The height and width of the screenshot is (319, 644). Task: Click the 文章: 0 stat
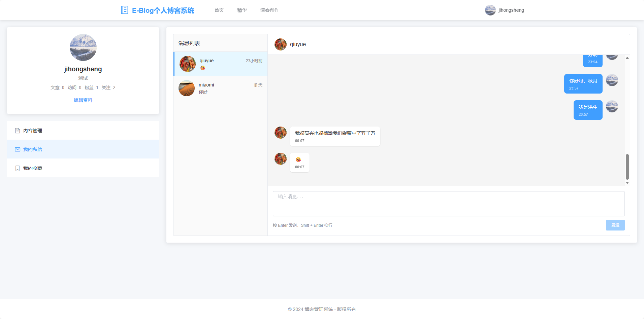(x=57, y=87)
